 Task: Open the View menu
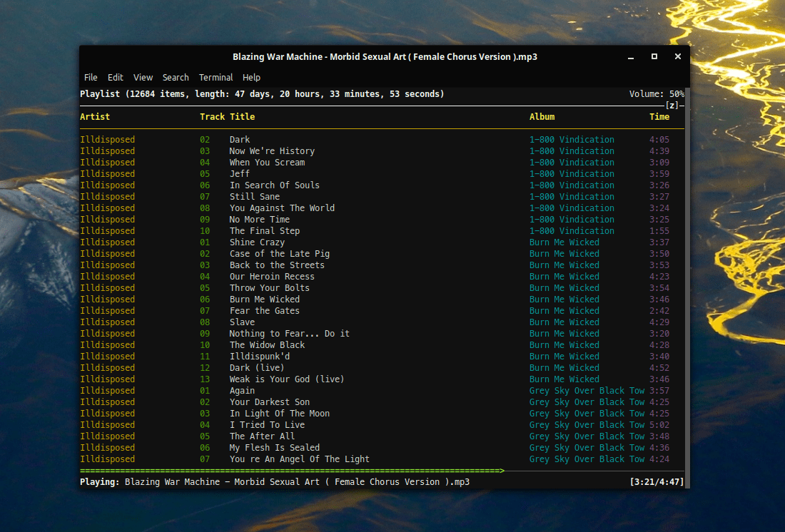(143, 77)
